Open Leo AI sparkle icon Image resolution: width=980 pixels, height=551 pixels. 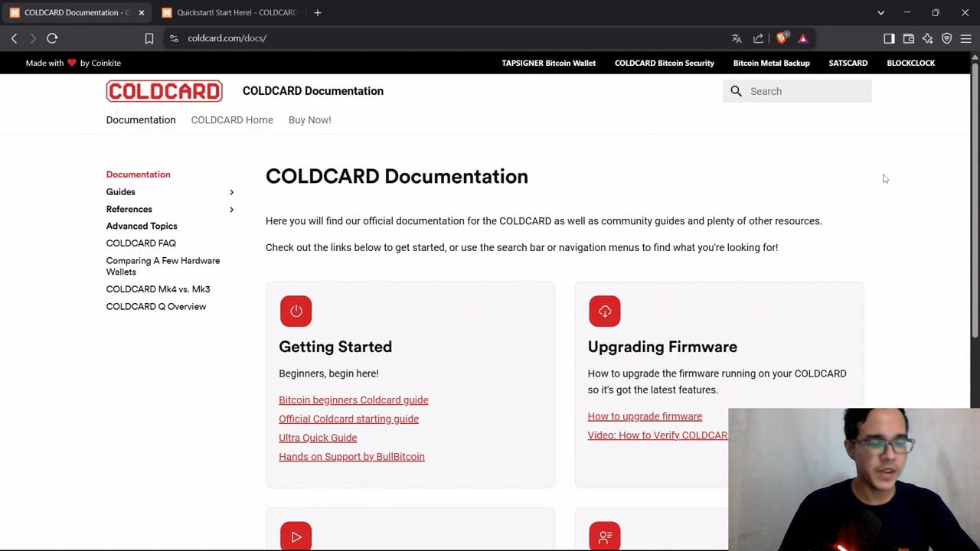tap(928, 38)
